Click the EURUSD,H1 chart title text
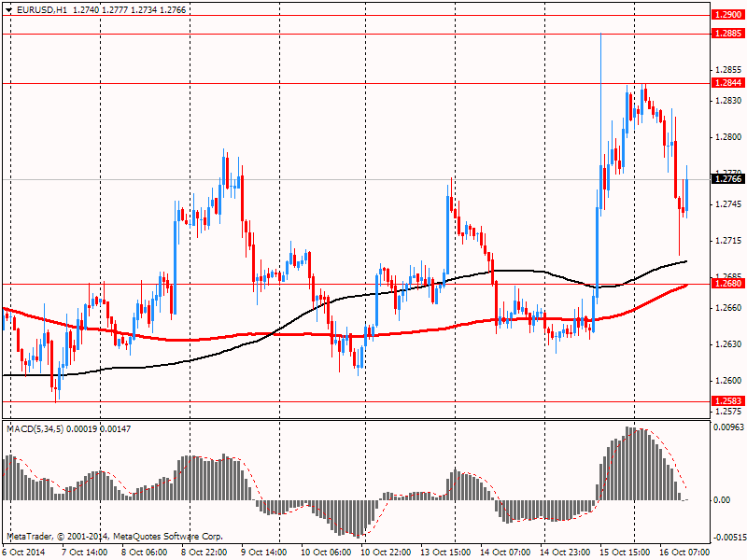The height and width of the screenshot is (560, 747). tap(41, 9)
